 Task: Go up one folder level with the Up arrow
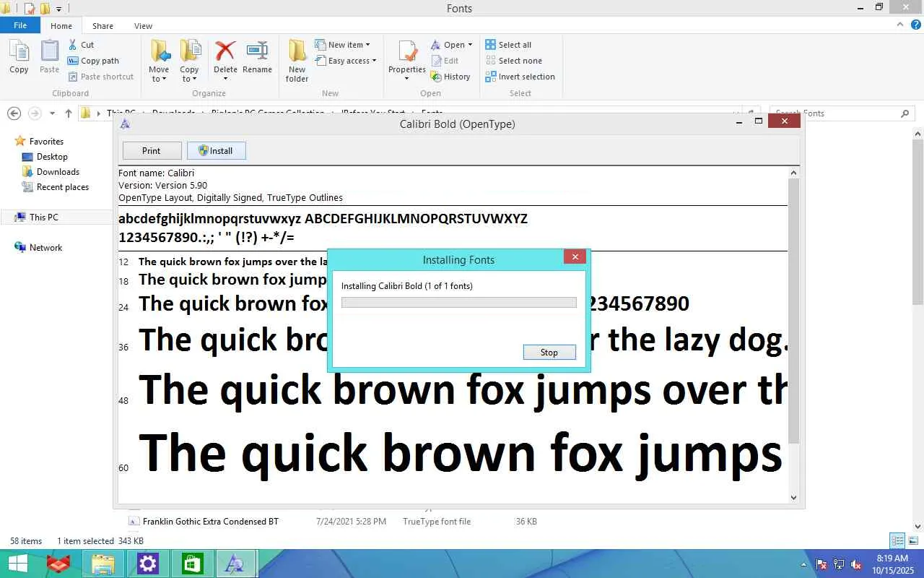click(x=69, y=113)
